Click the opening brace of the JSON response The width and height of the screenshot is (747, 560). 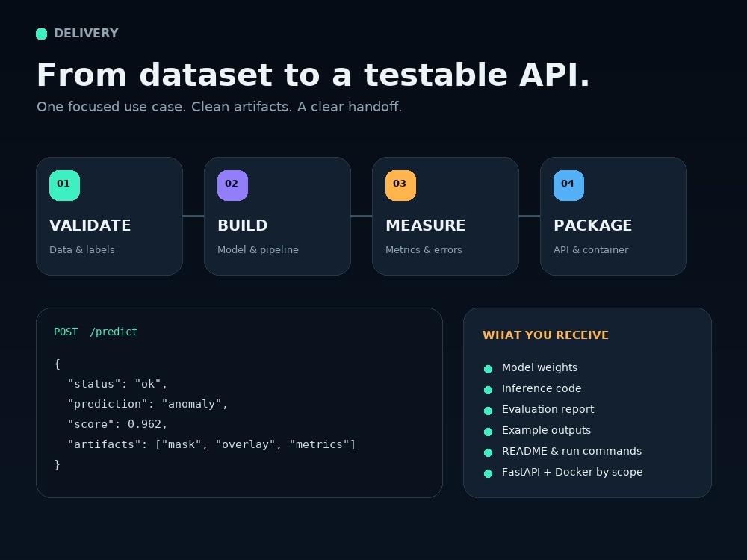click(x=58, y=364)
